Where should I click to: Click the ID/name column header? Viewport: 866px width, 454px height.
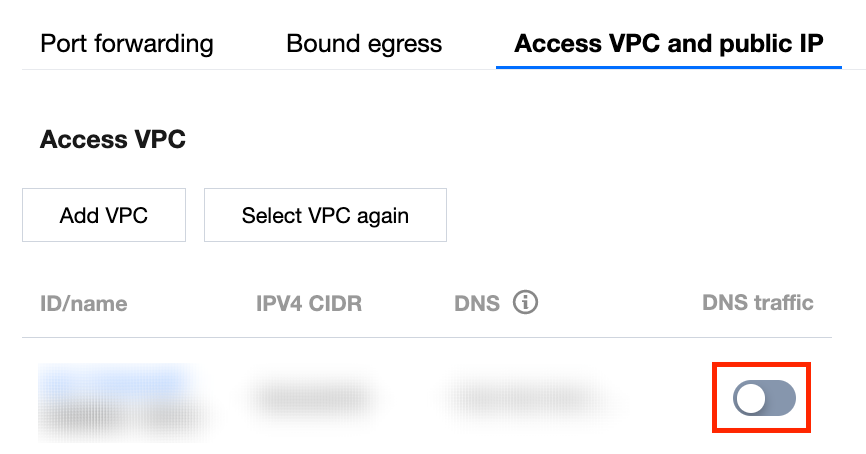84,303
